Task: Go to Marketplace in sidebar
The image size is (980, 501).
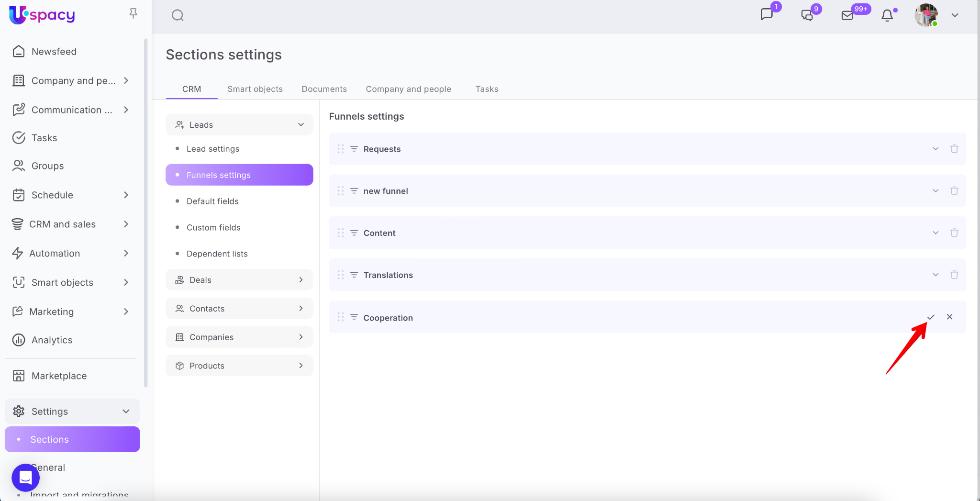Action: click(59, 376)
